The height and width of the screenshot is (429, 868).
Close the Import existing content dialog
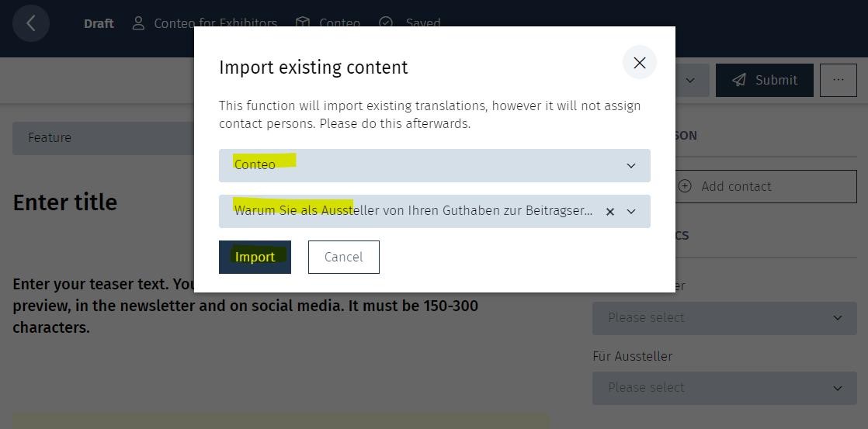pyautogui.click(x=640, y=63)
